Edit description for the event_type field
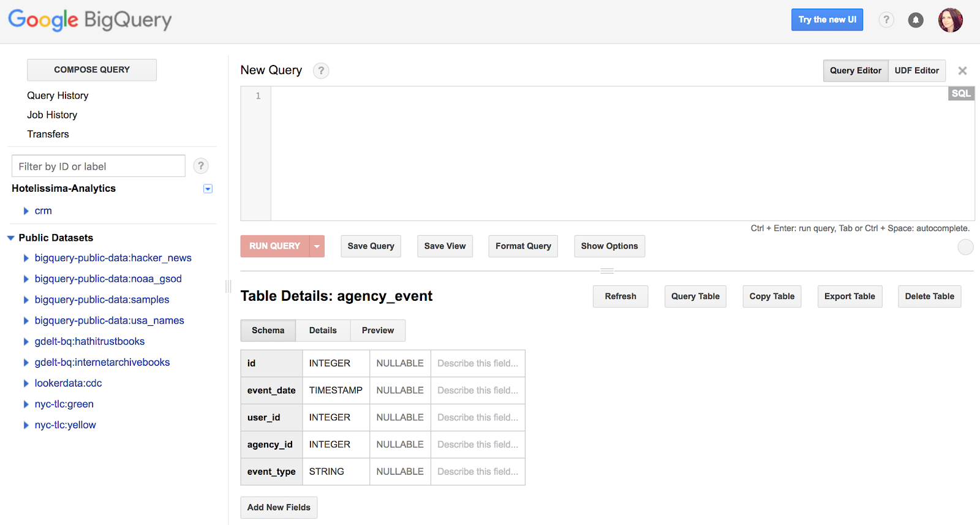Screen dimensions: 980x525 478,472
